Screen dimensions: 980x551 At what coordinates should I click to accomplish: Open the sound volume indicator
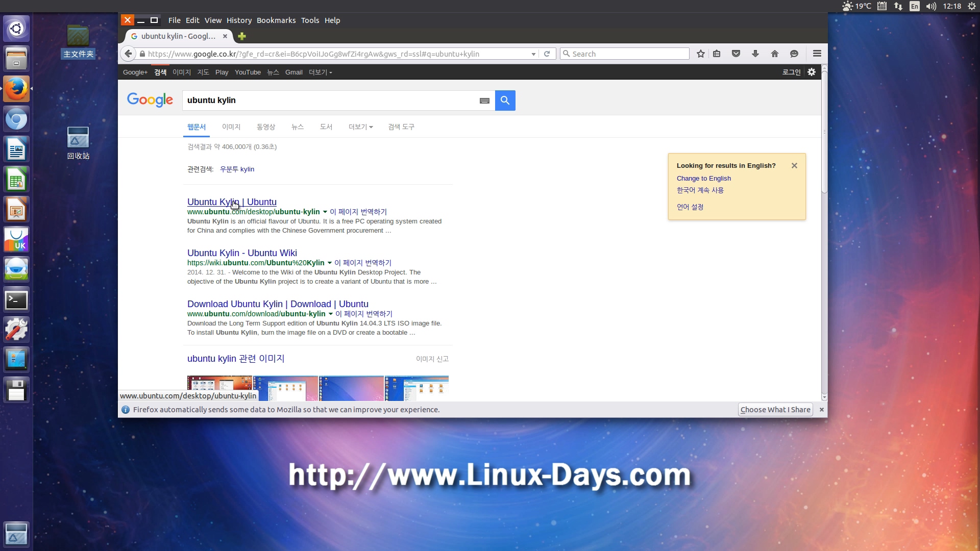(932, 6)
